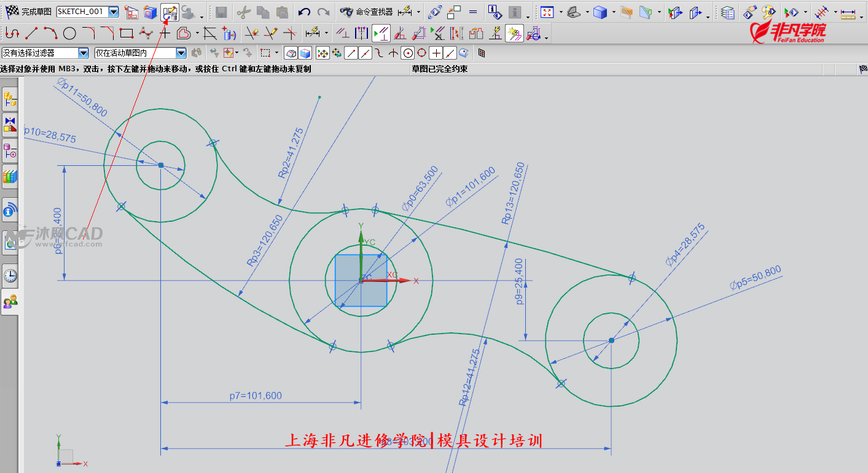Toggle Continuous Auto Dimensioning
868x473 pixels.
[534, 33]
